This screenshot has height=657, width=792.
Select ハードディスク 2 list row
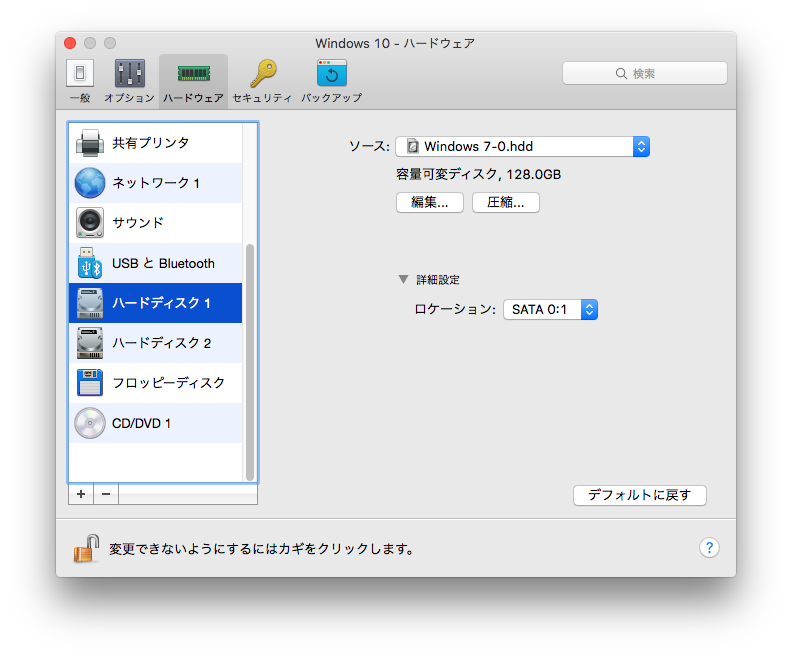point(156,343)
